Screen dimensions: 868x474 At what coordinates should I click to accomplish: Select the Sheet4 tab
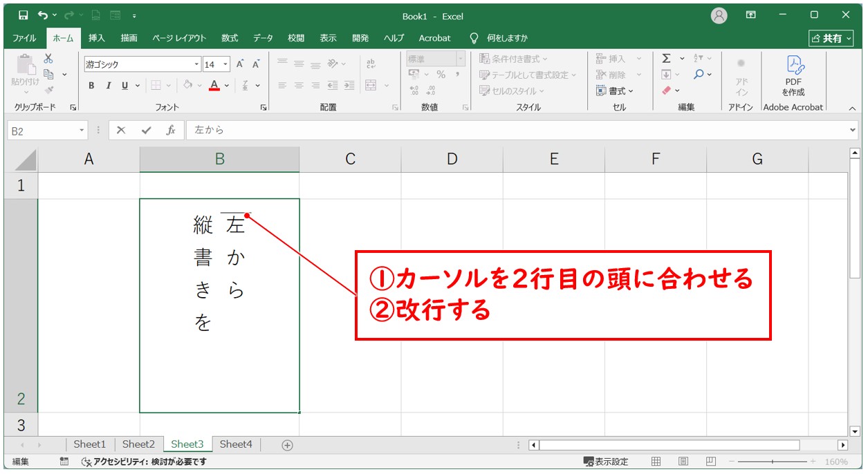coord(236,444)
